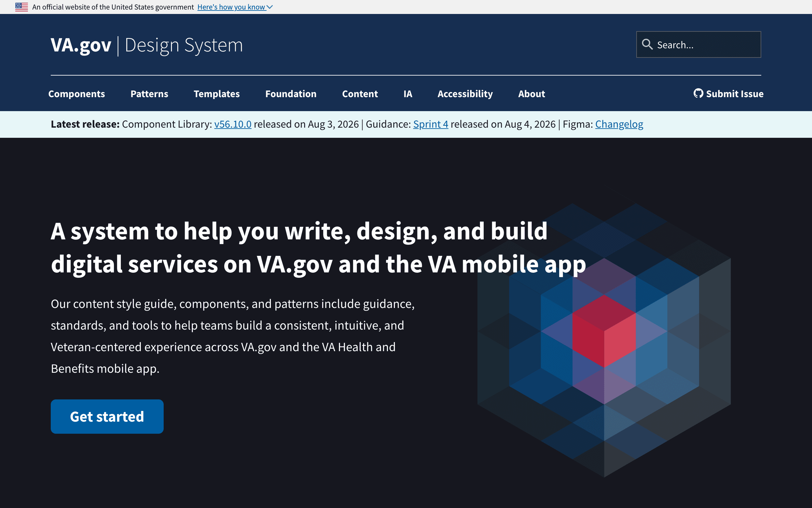This screenshot has height=508, width=812.
Task: Click the "Latest release:" label
Action: (85, 124)
